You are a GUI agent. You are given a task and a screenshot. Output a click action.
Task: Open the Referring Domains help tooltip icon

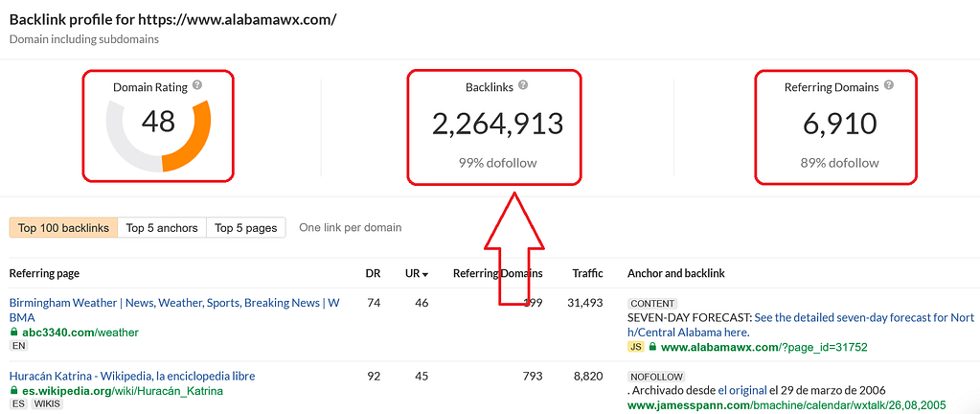point(889,85)
